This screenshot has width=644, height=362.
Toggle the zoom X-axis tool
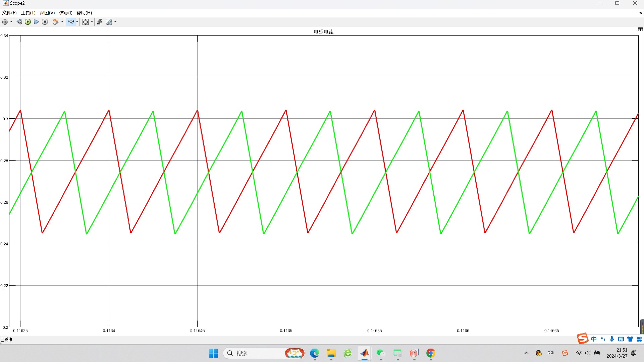pos(70,22)
